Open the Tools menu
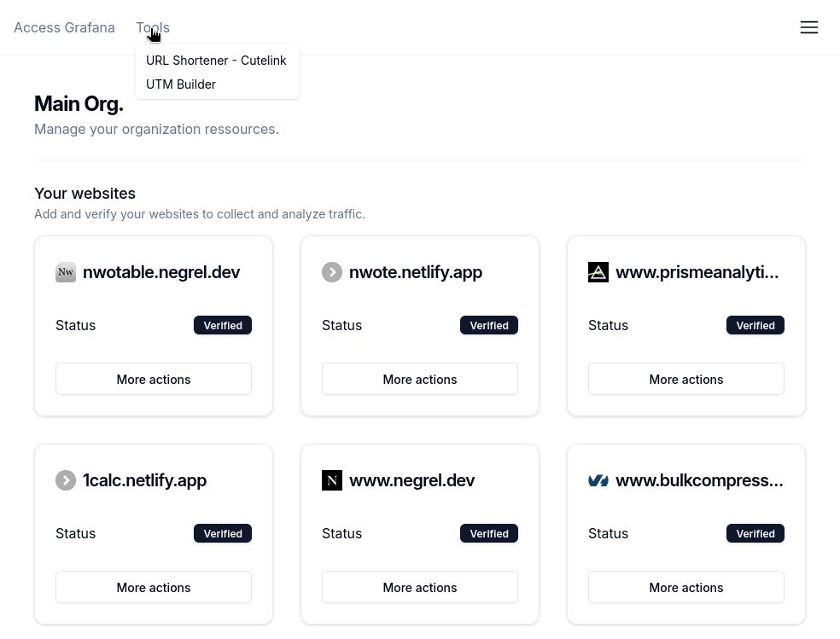The width and height of the screenshot is (840, 639). (x=153, y=27)
